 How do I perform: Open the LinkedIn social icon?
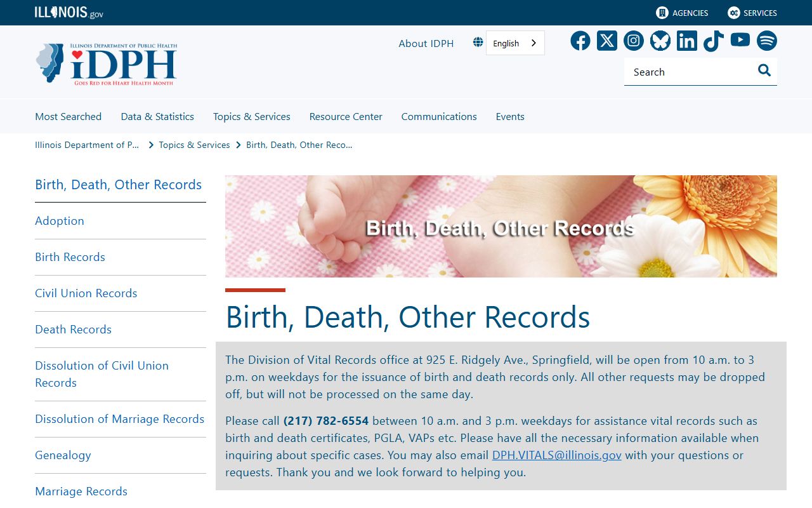[x=687, y=41]
